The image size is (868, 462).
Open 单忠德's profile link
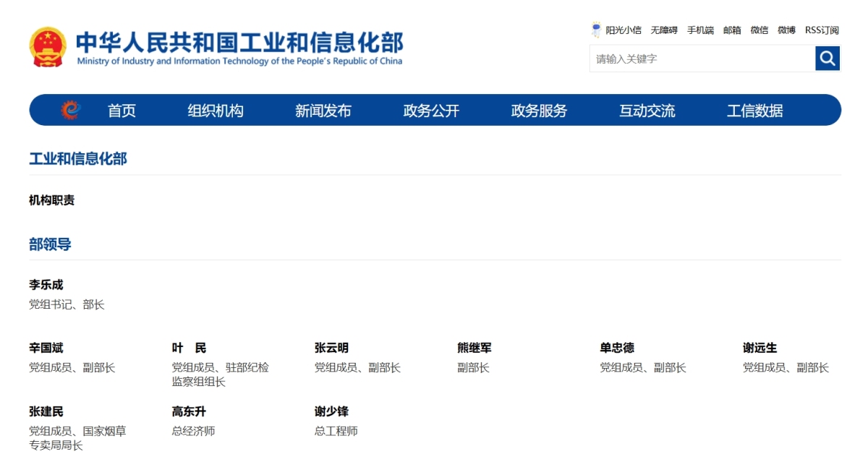[x=617, y=348]
